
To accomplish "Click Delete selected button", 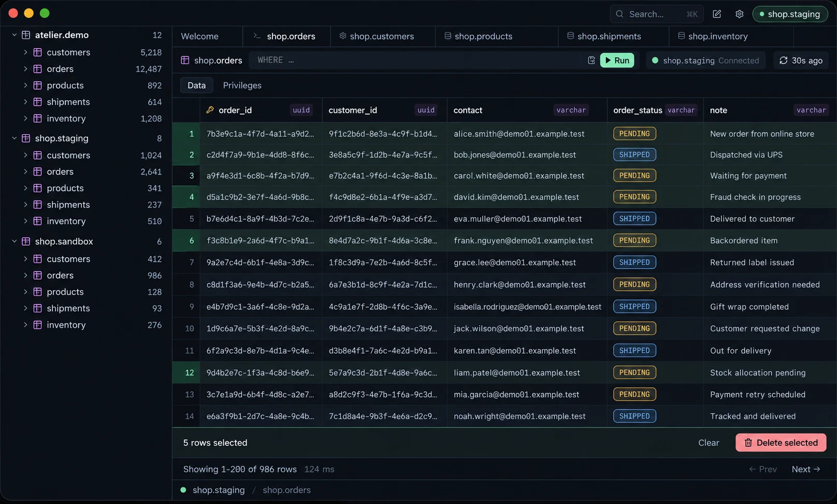I will point(781,442).
